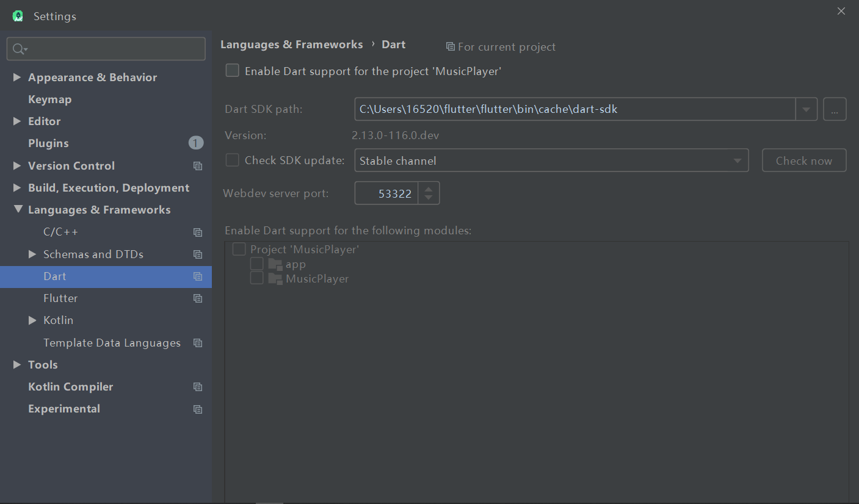Click project-level icon beside Experimental
The image size is (859, 504).
(x=198, y=409)
